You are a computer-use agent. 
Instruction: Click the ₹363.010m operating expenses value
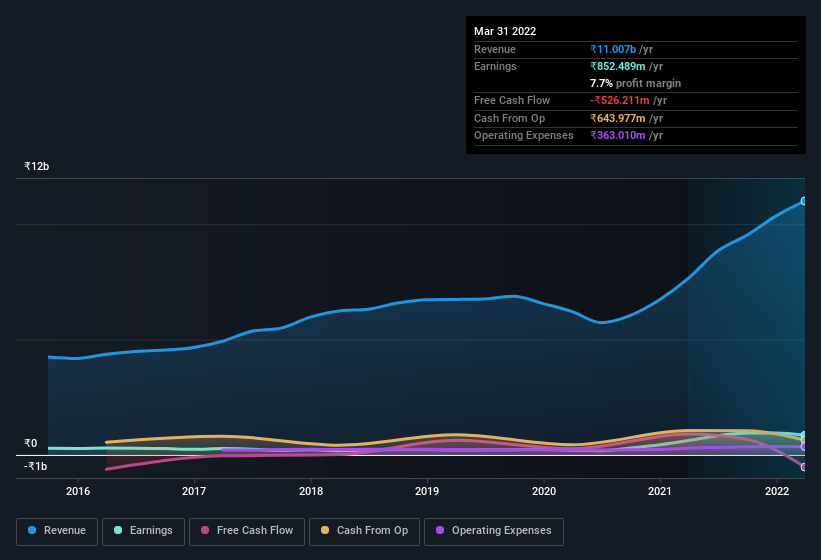coord(618,136)
